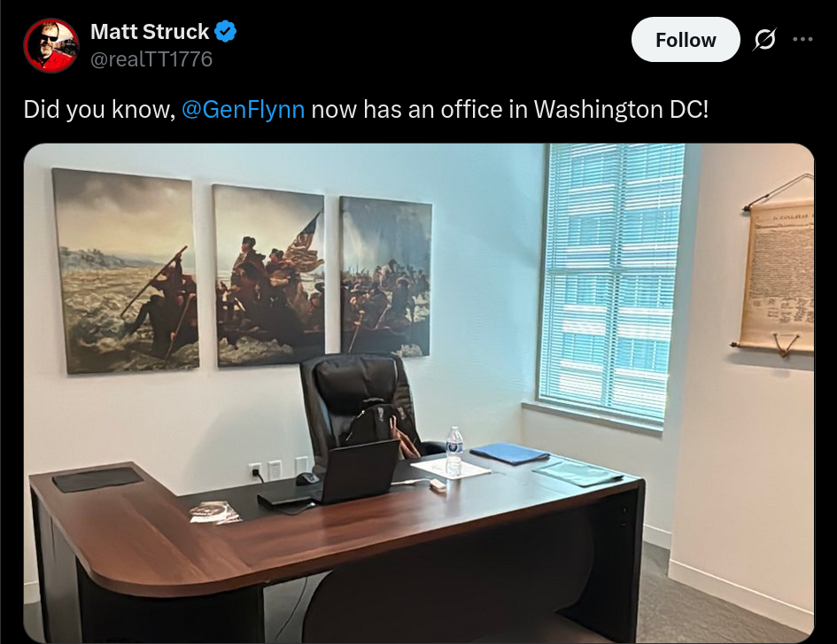The height and width of the screenshot is (644, 837).
Task: Open the attached office photo
Action: tap(419, 393)
